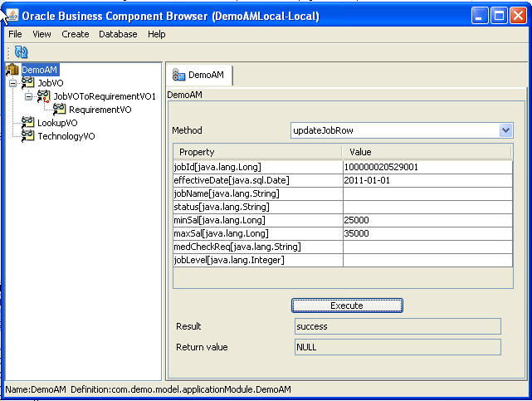The image size is (532, 401).
Task: Click the DemoAM application module briefcase icon
Action: (x=12, y=70)
